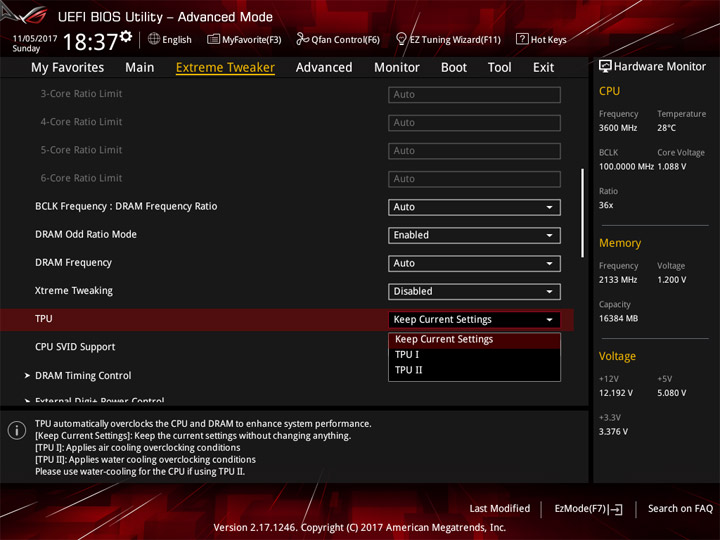720x540 pixels.
Task: Select Extreme Tweaker tab
Action: coord(225,68)
